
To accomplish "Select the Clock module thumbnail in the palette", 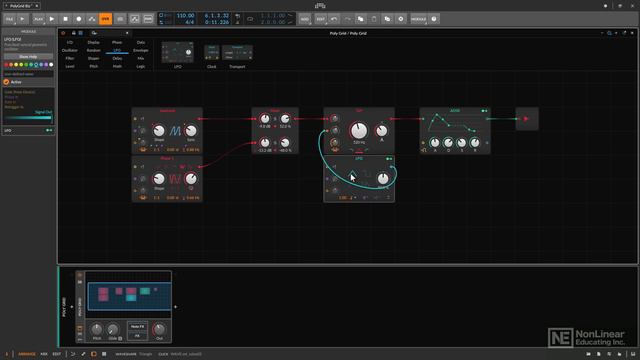I will click(211, 53).
